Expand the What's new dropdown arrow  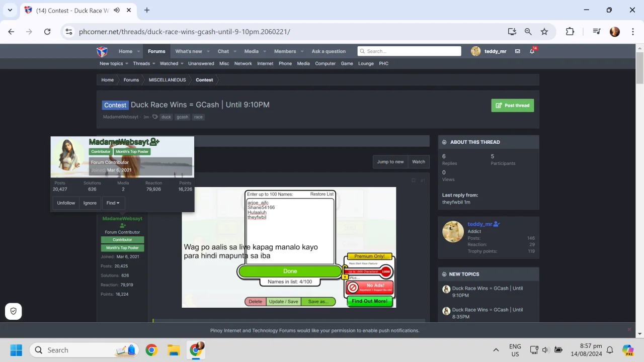[207, 51]
